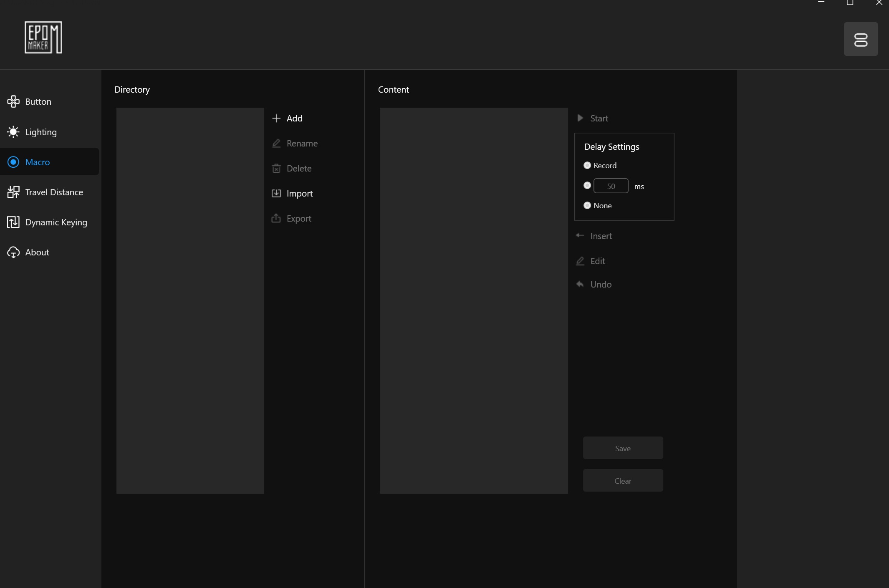Click the Start play triangle icon
Image resolution: width=889 pixels, height=588 pixels.
[x=580, y=118]
